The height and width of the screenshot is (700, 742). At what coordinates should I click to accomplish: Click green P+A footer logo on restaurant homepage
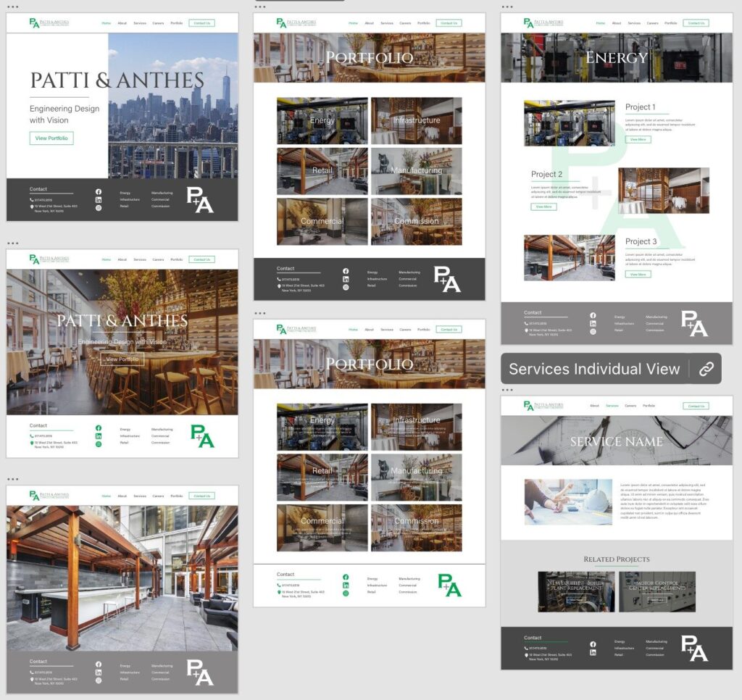pyautogui.click(x=202, y=436)
